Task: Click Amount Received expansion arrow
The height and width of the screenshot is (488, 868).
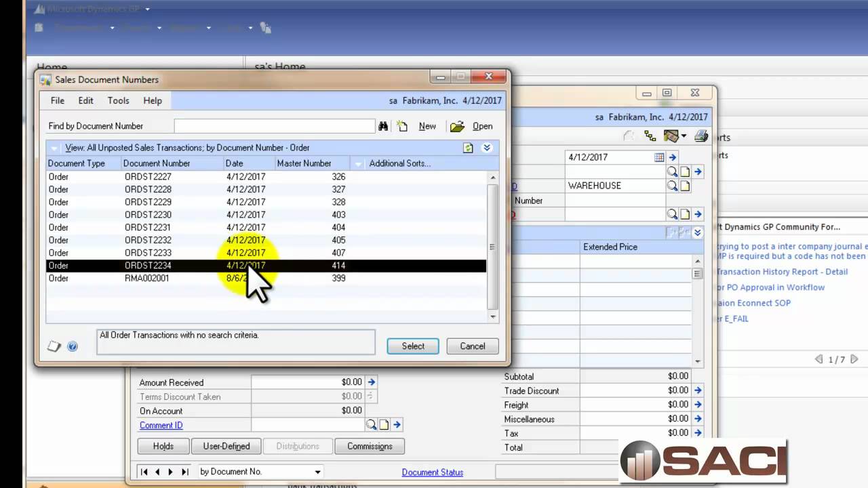Action: [x=371, y=382]
